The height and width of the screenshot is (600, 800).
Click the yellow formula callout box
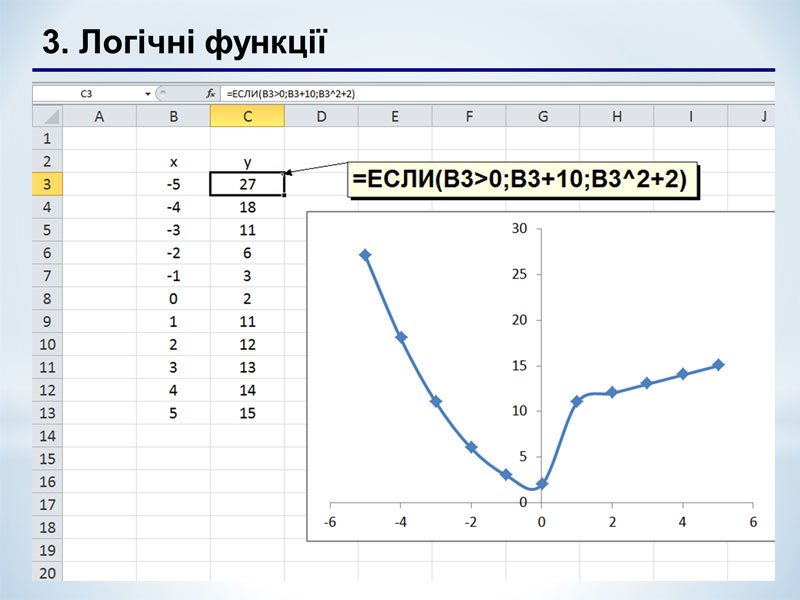click(x=524, y=180)
